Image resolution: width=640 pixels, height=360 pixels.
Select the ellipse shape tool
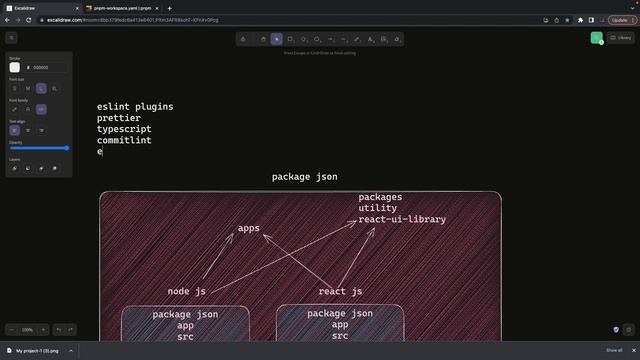[x=317, y=39]
